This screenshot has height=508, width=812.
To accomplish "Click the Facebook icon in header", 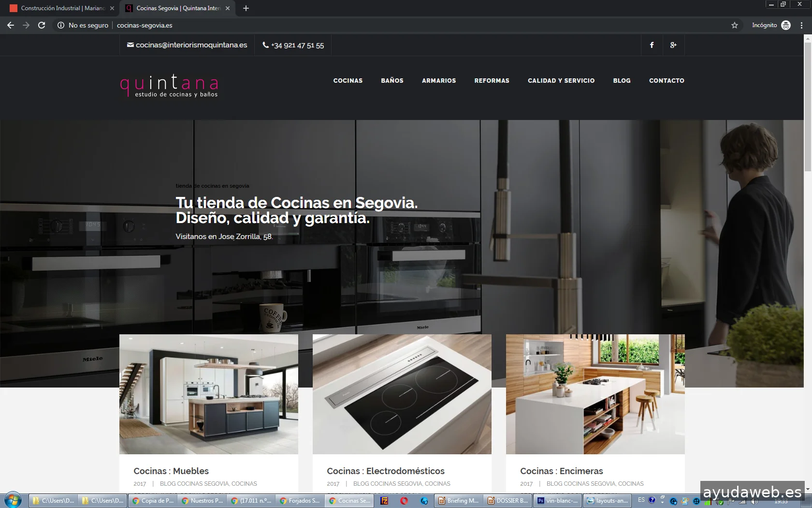I will pyautogui.click(x=652, y=45).
